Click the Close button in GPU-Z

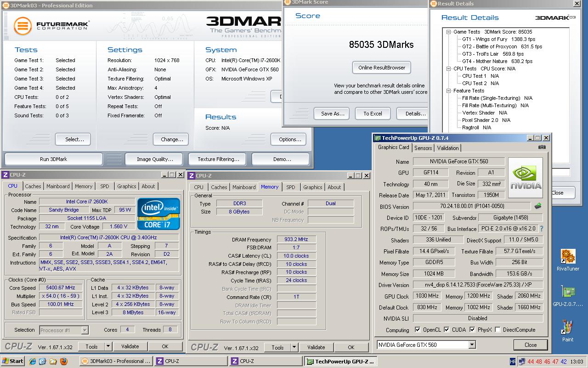click(x=531, y=345)
